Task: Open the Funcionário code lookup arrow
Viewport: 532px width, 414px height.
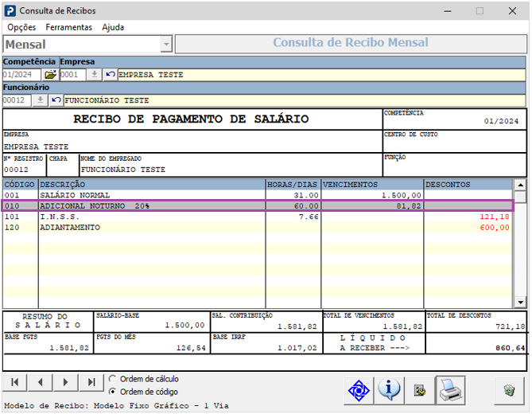Action: (39, 100)
